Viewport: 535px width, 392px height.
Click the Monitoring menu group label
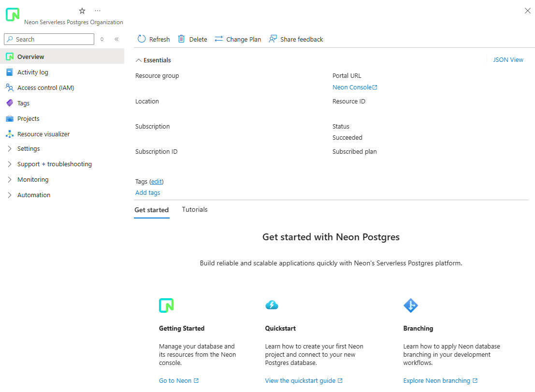[33, 179]
